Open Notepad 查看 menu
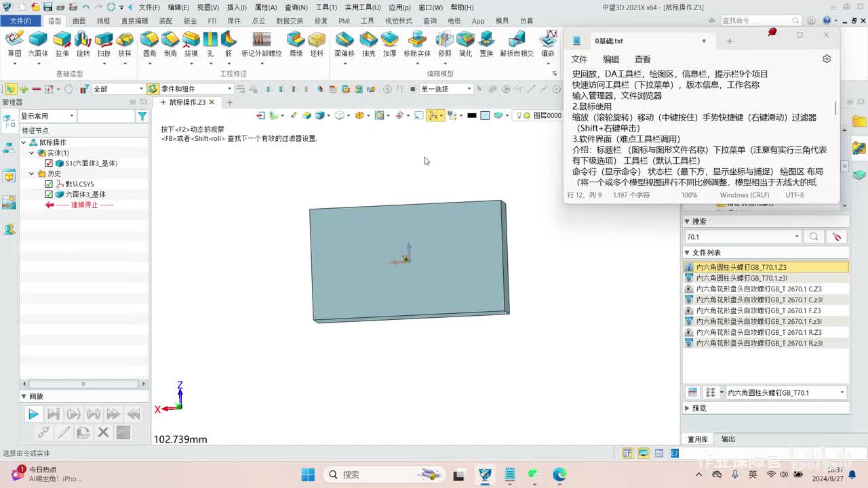Viewport: 868px width, 488px height. pos(642,60)
